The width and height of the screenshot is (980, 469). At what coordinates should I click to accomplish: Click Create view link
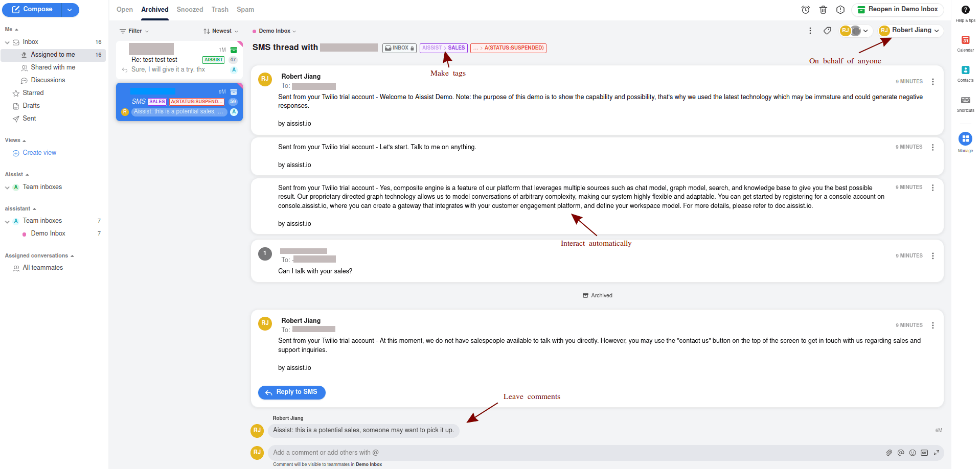pos(39,153)
